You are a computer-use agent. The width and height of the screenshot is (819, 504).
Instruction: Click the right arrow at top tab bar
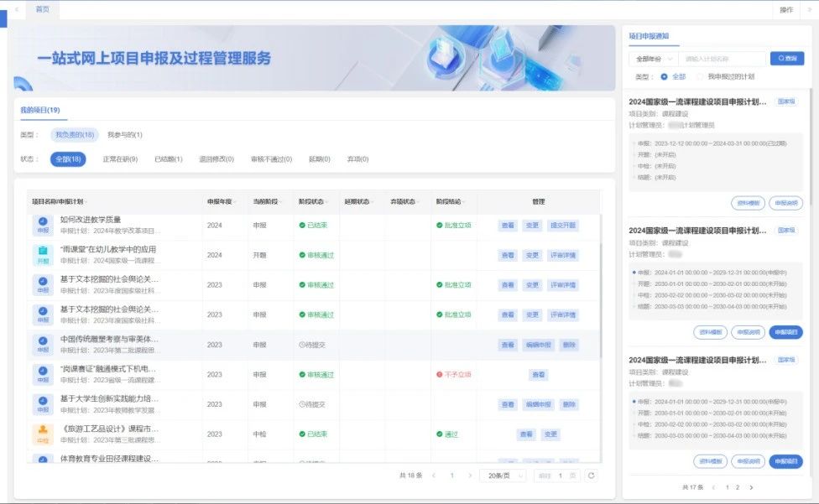coord(810,9)
